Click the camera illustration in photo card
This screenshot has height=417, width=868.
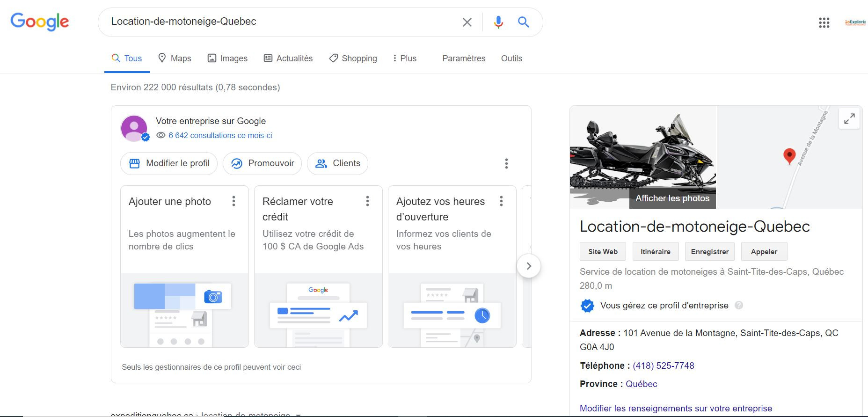click(x=213, y=297)
